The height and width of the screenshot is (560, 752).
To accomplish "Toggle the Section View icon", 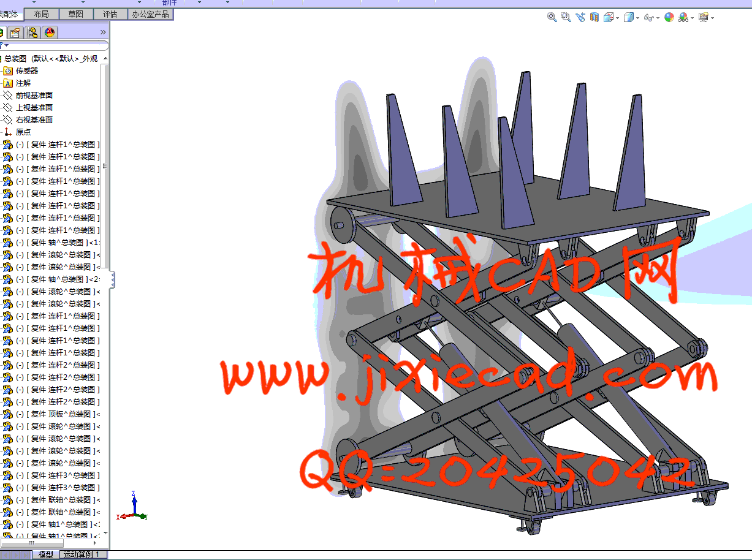I will [x=594, y=18].
